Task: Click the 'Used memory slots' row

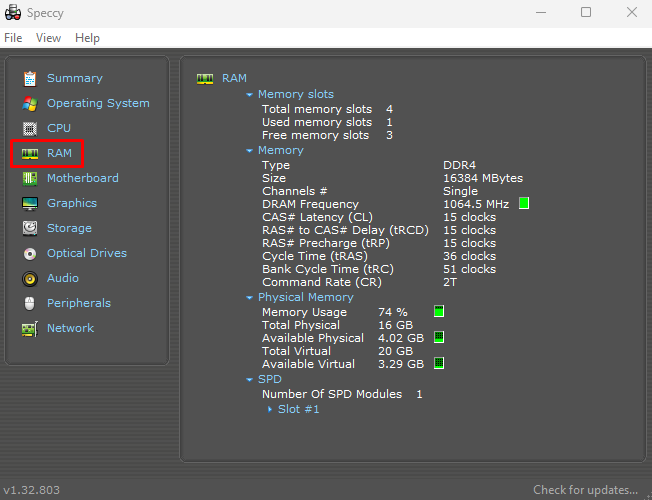Action: point(328,122)
